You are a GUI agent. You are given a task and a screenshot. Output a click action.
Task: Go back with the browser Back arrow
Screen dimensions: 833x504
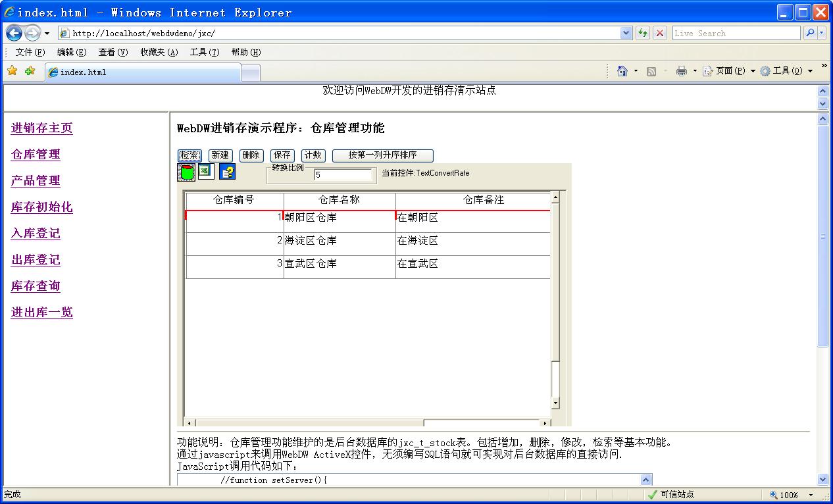pyautogui.click(x=14, y=33)
